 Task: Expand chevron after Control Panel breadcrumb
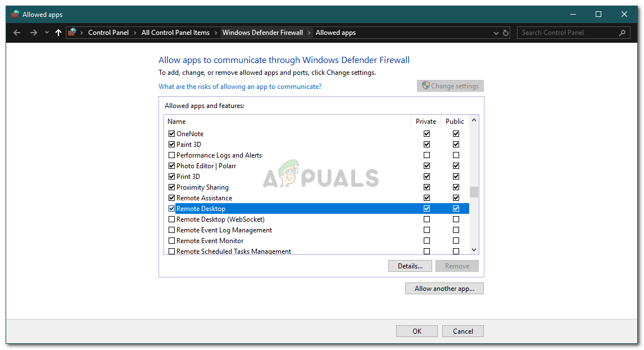(135, 33)
